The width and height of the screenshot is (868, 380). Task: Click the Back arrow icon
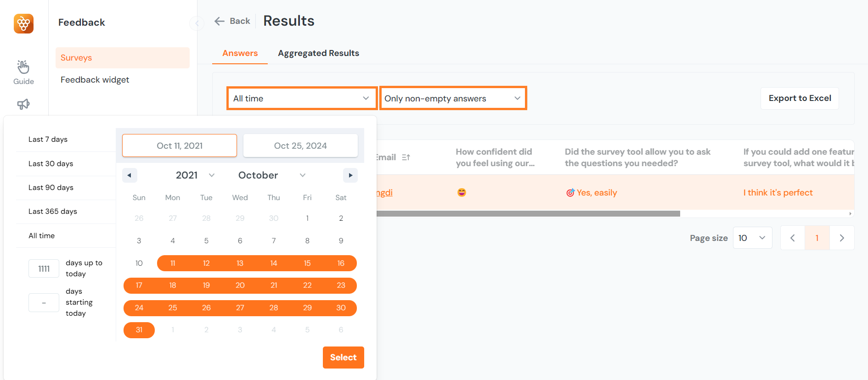(220, 21)
